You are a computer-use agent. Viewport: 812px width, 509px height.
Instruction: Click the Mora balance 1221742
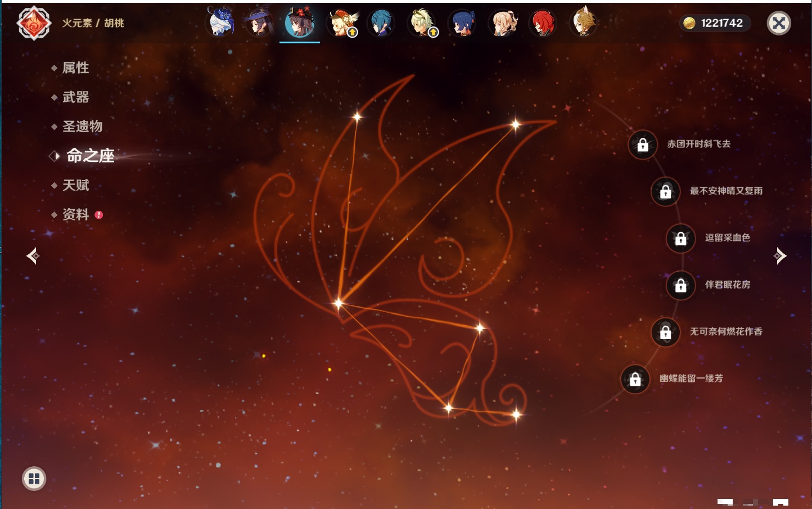722,23
